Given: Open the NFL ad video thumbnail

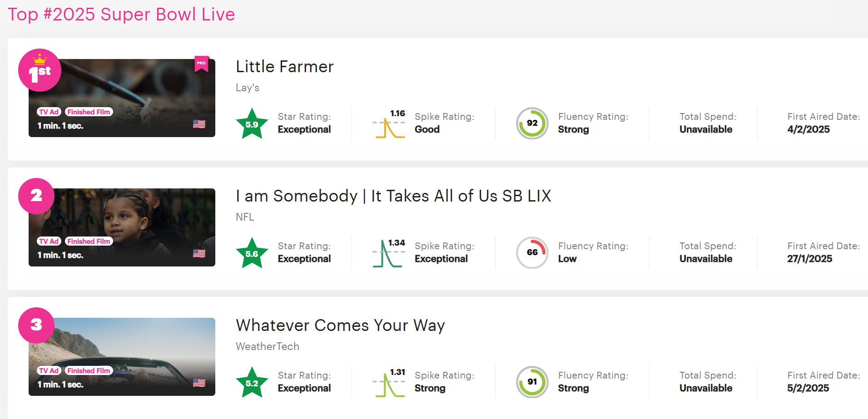Looking at the screenshot, I should (122, 227).
